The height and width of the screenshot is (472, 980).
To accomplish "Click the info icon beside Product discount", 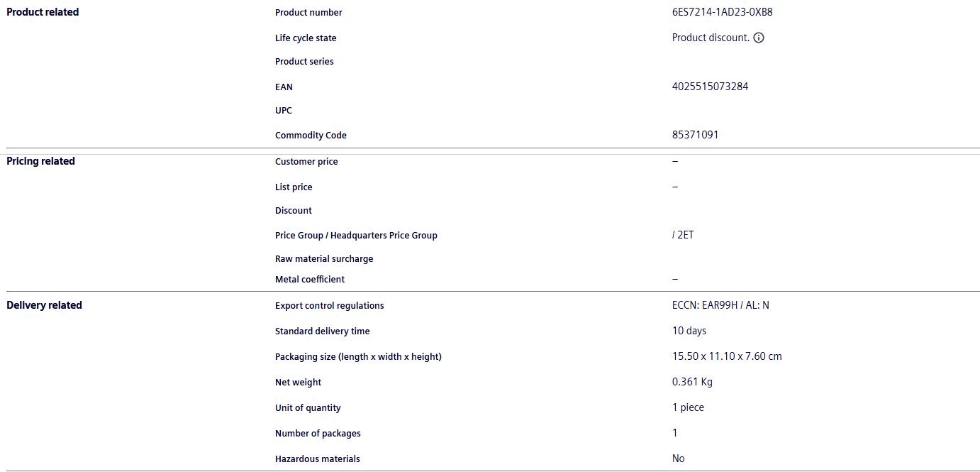I will (x=759, y=38).
